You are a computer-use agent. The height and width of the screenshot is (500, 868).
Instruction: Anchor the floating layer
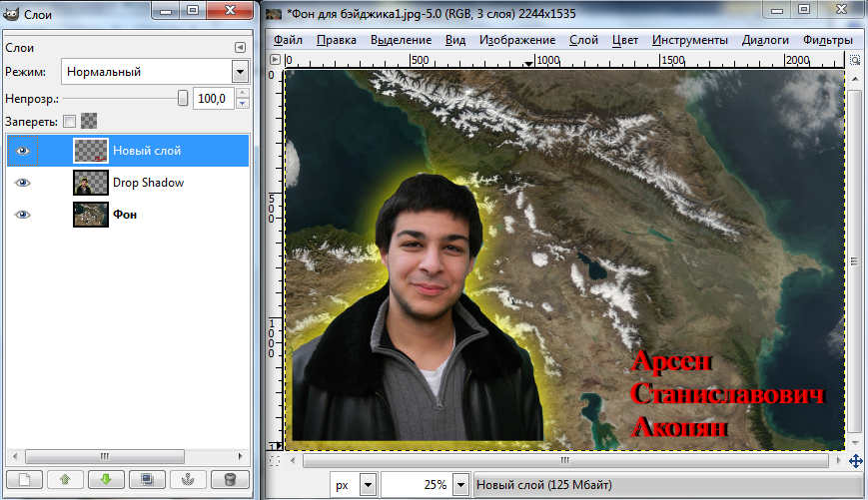click(x=188, y=479)
